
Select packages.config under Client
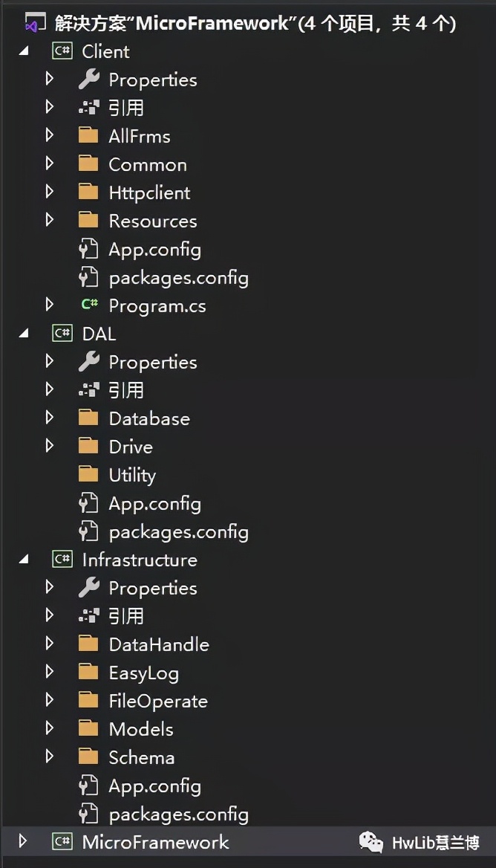point(178,277)
